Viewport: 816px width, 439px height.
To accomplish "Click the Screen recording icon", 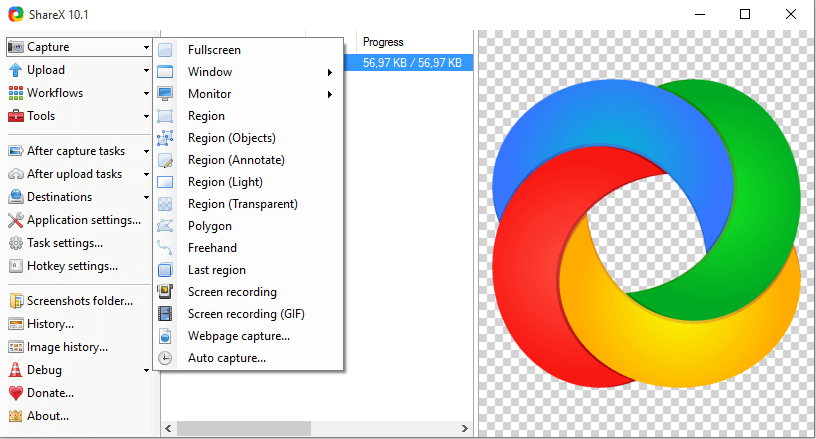I will 166,292.
